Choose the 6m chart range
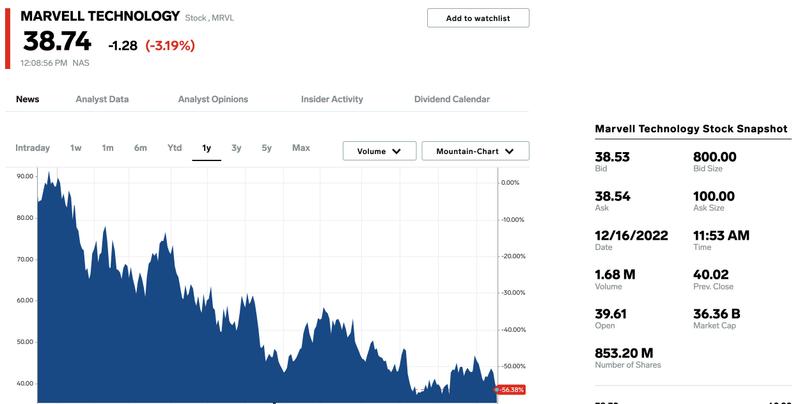800x404 pixels. click(140, 148)
